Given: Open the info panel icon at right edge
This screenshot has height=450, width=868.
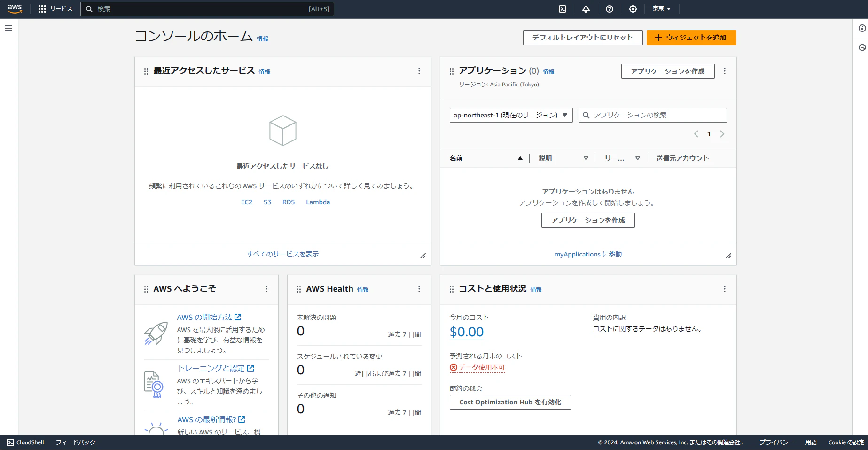Looking at the screenshot, I should coord(862,28).
